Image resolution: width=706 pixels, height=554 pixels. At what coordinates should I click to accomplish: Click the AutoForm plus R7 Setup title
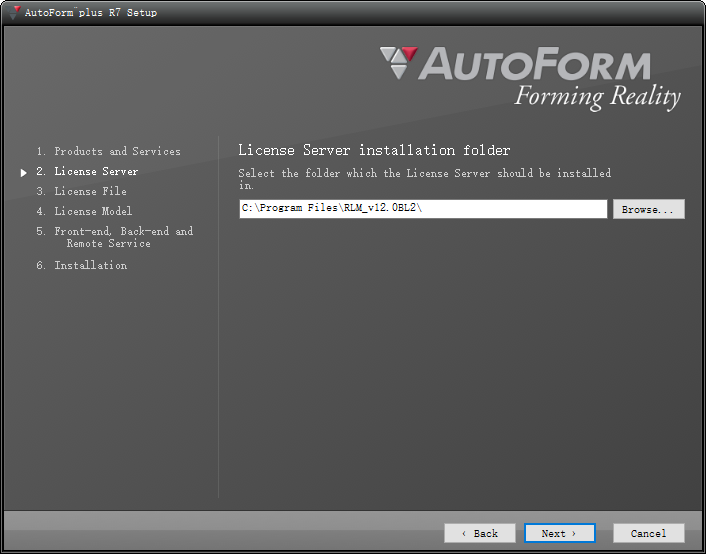click(91, 13)
